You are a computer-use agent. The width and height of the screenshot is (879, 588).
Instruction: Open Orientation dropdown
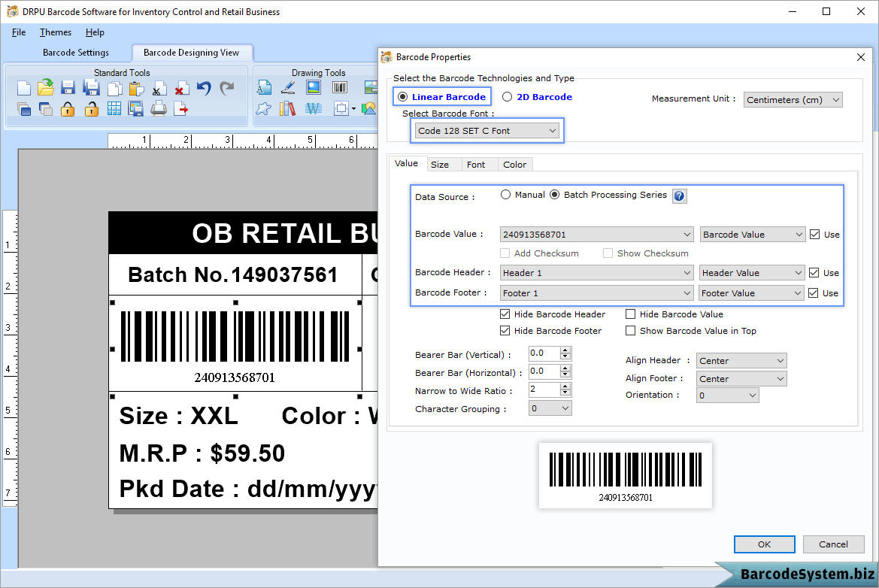click(728, 396)
